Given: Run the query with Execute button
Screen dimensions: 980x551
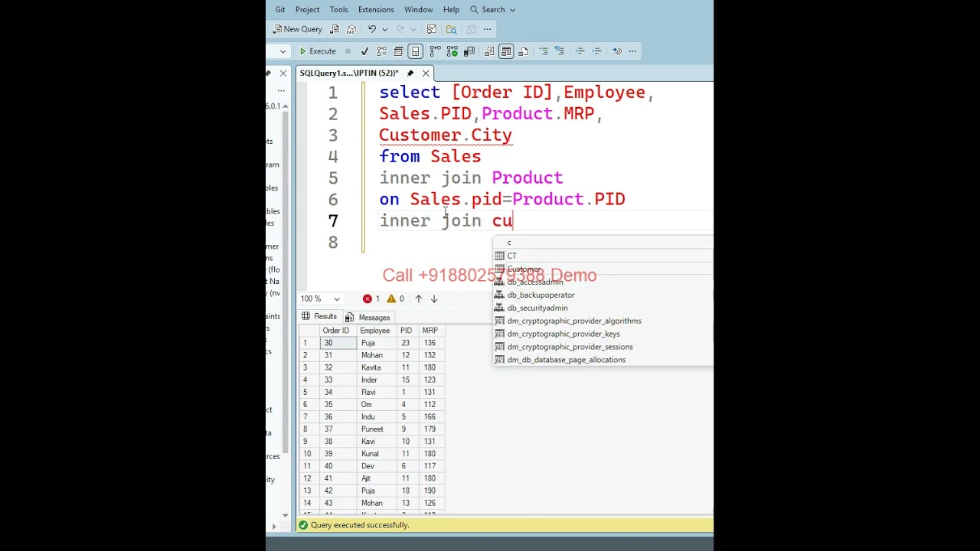Looking at the screenshot, I should [x=317, y=51].
